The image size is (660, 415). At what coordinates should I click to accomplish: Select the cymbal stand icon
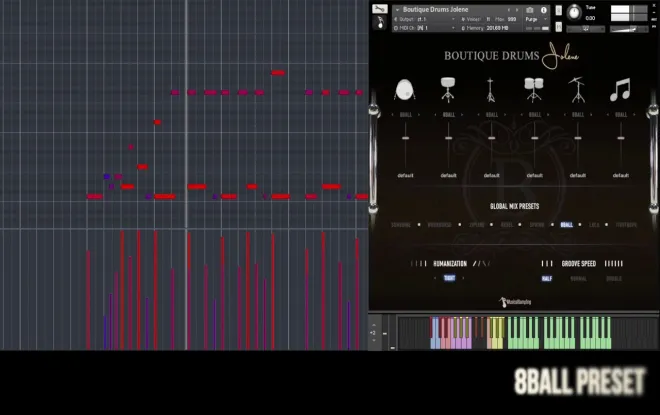tap(577, 90)
